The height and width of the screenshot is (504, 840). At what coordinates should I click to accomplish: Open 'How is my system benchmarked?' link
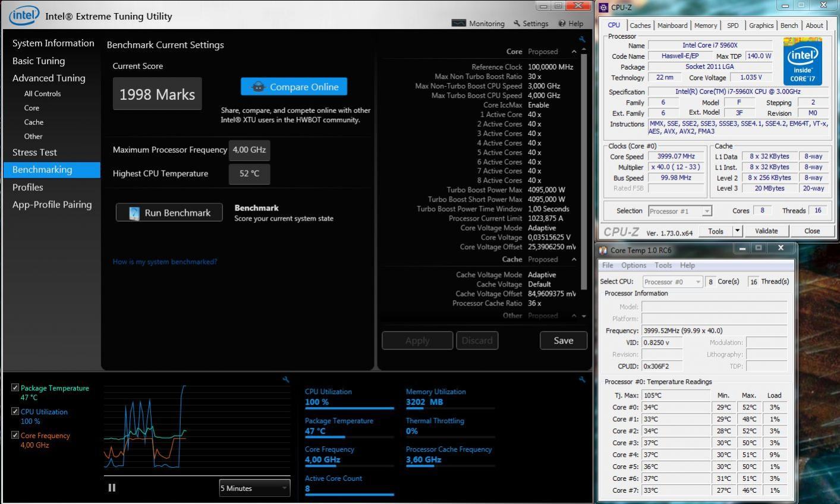165,262
